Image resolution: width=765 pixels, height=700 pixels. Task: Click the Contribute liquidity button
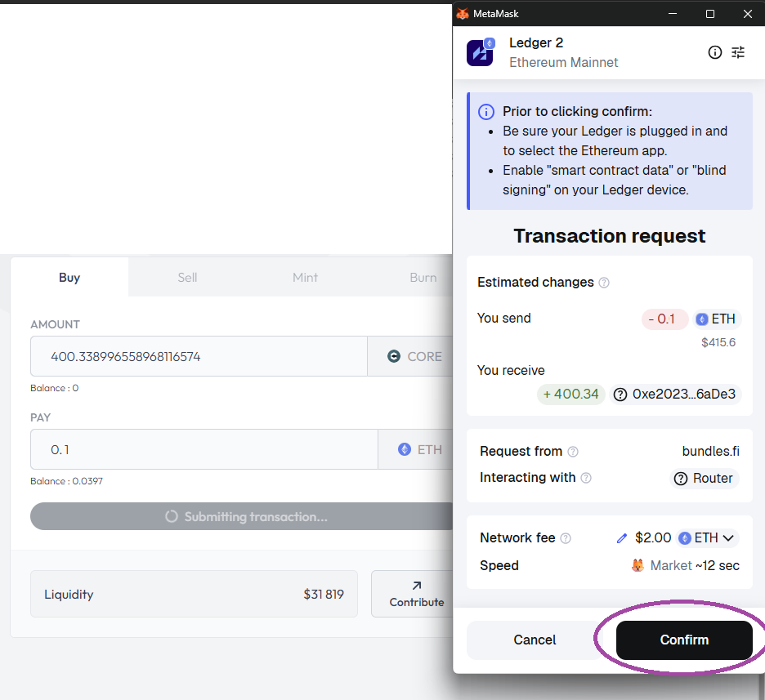click(x=416, y=594)
